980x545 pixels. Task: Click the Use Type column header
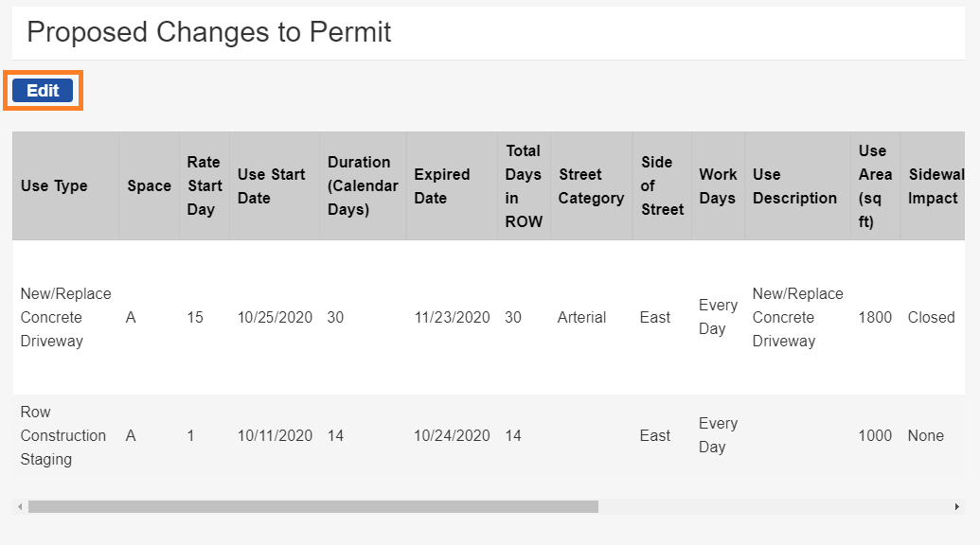54,186
